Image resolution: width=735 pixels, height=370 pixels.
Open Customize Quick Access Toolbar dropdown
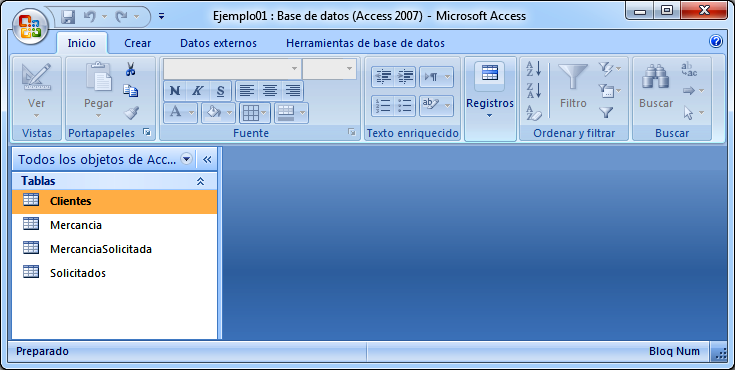(161, 17)
